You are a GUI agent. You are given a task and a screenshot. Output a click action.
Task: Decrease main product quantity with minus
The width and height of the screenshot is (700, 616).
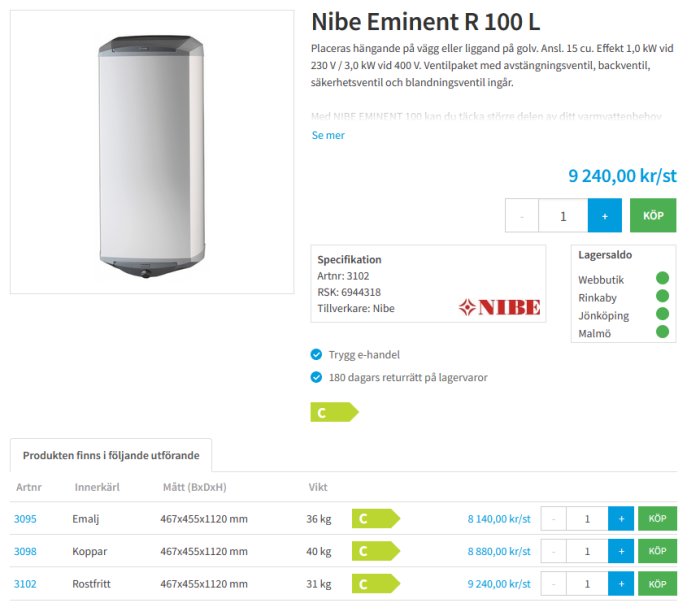click(x=522, y=216)
